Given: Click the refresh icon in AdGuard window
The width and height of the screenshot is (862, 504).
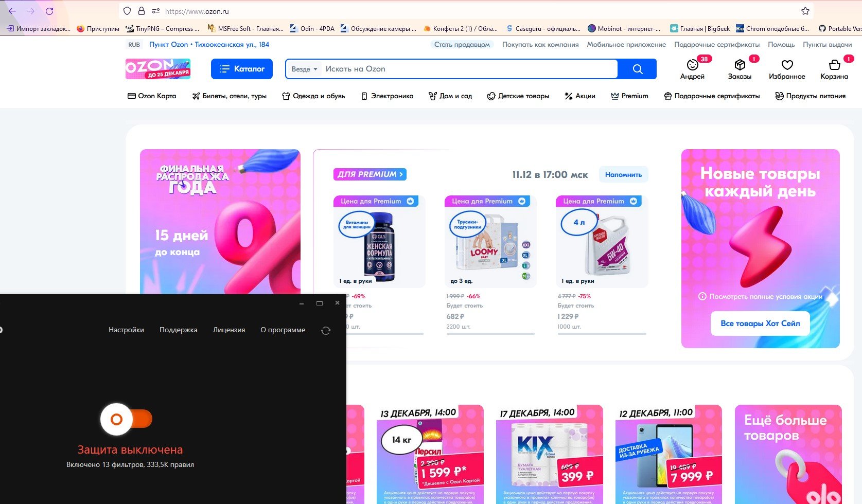Looking at the screenshot, I should (326, 331).
